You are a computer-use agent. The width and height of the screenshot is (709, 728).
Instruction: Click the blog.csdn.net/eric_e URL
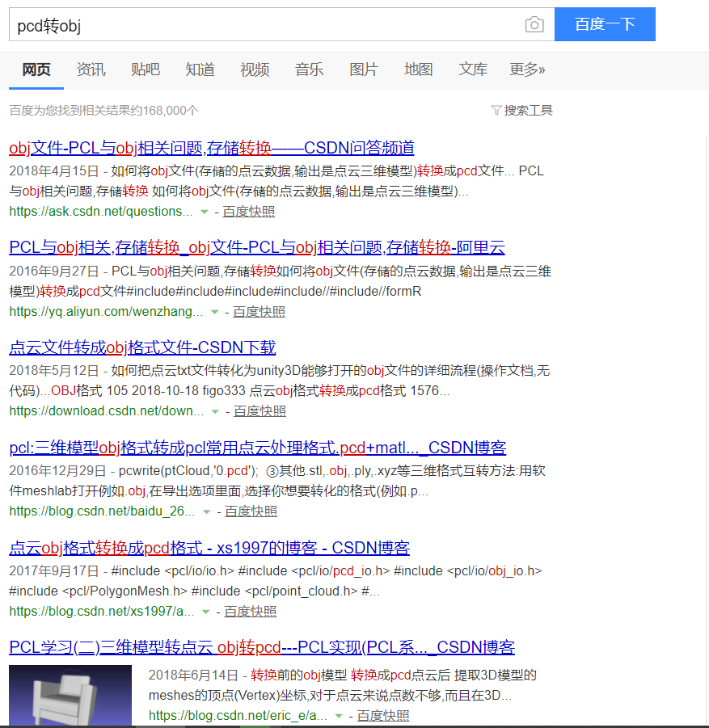[238, 715]
